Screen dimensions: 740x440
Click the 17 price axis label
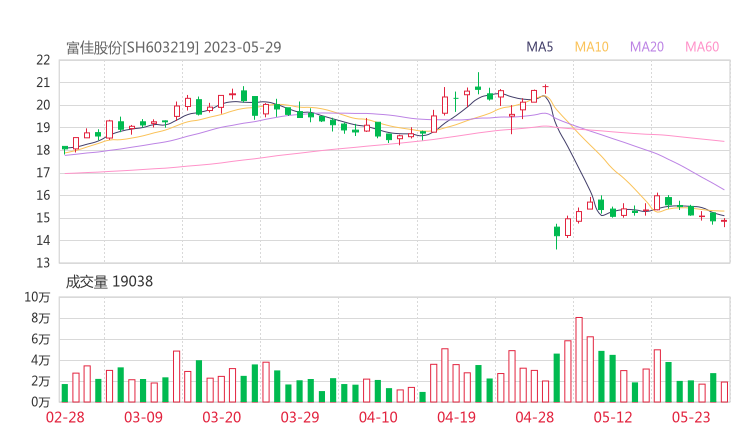(43, 173)
